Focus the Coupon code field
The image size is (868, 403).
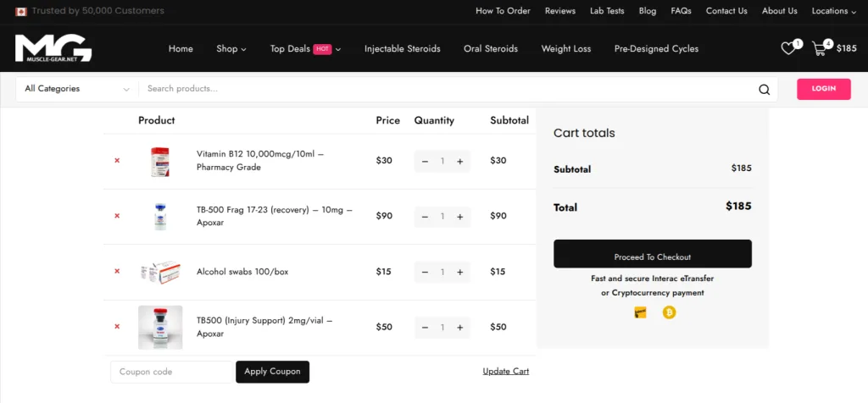[171, 372]
